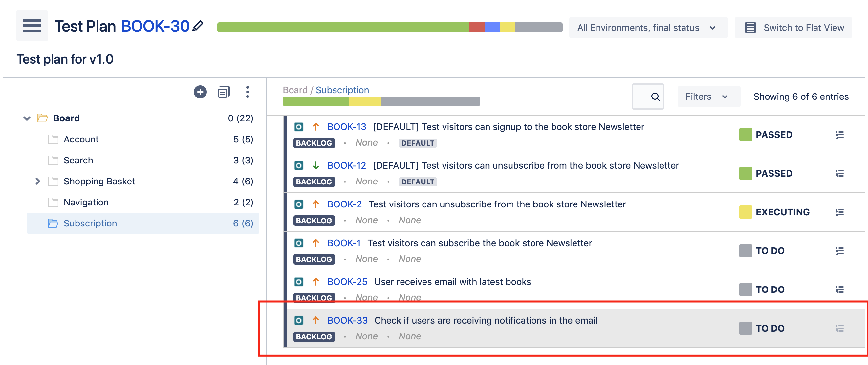The image size is (868, 365).
Task: Open the BOOK-1 row details list icon
Action: pyautogui.click(x=839, y=251)
